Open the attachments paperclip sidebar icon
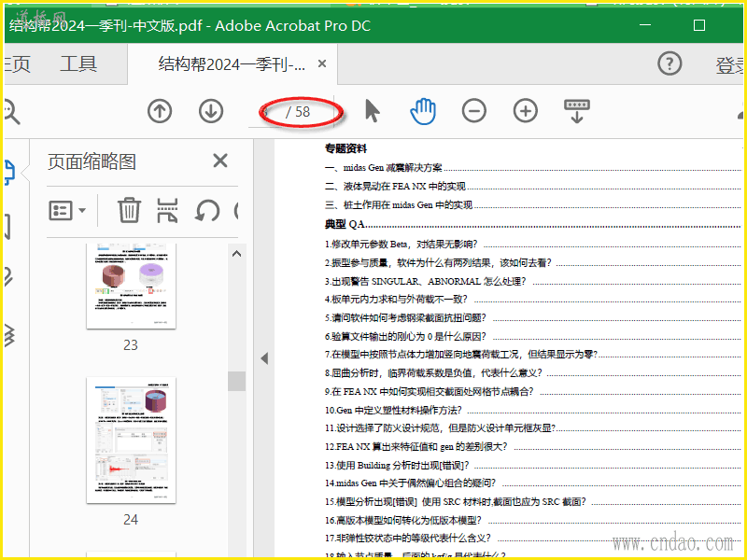The image size is (747, 560). click(8, 276)
